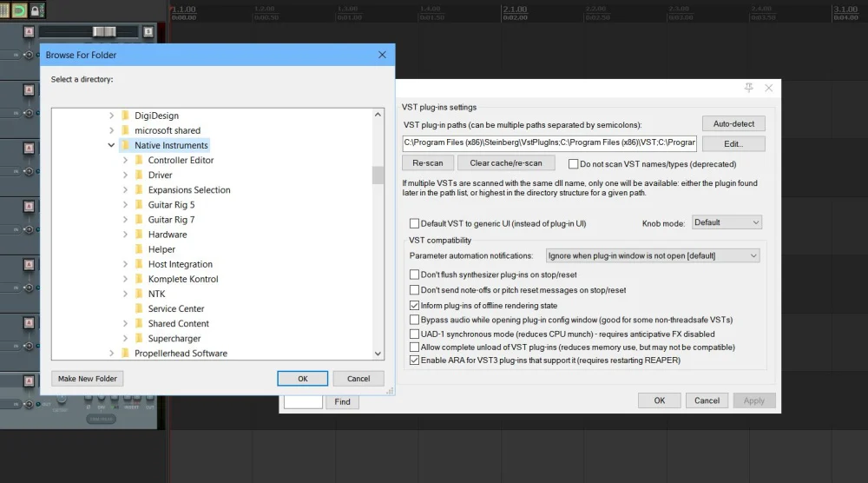This screenshot has height=483, width=868.
Task: Click timeline ruler at marker 3.1.00
Action: click(x=845, y=13)
